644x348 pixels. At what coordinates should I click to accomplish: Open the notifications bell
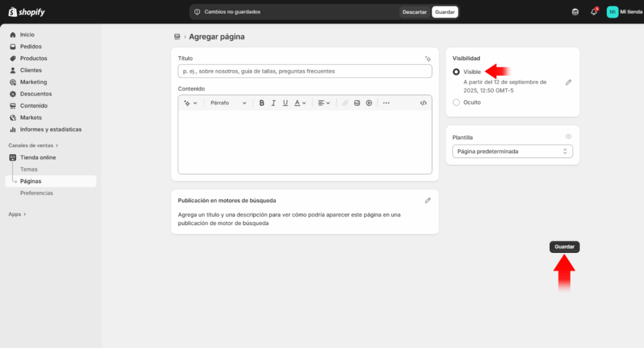(594, 12)
